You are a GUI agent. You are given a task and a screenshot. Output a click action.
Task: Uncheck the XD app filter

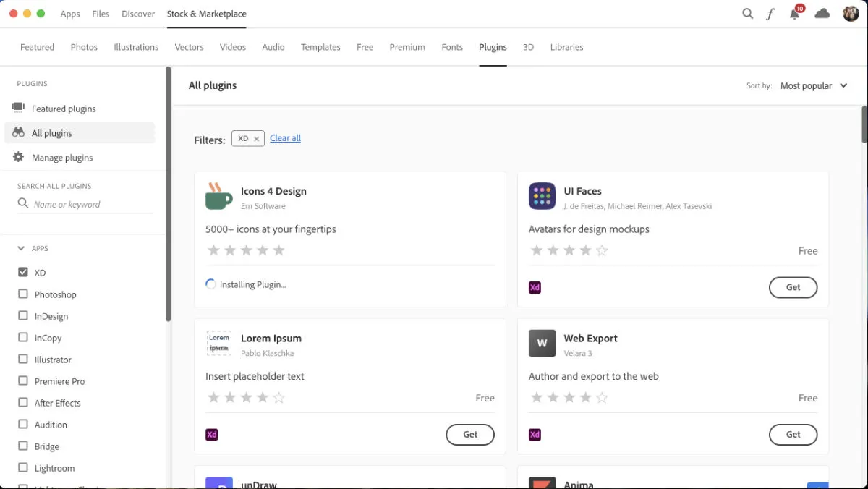point(22,272)
